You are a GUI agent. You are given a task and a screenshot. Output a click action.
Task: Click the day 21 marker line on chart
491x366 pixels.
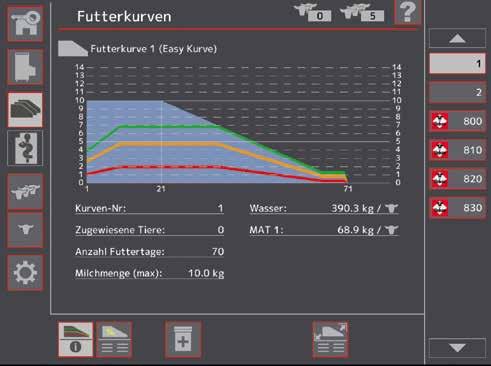162,142
